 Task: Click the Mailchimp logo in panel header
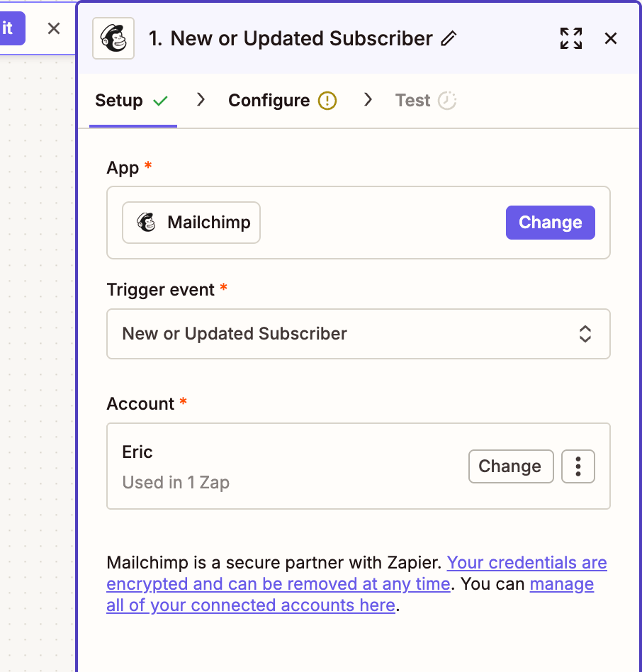click(113, 38)
